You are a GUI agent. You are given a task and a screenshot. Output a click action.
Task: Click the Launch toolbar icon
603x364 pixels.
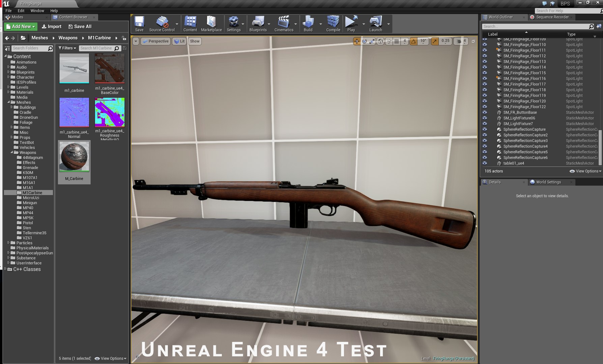[x=376, y=24]
